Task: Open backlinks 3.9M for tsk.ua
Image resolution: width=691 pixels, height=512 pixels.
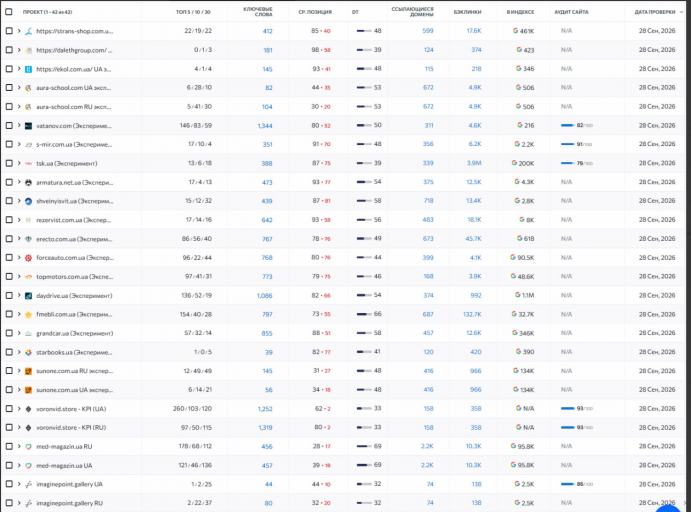Action: click(474, 163)
